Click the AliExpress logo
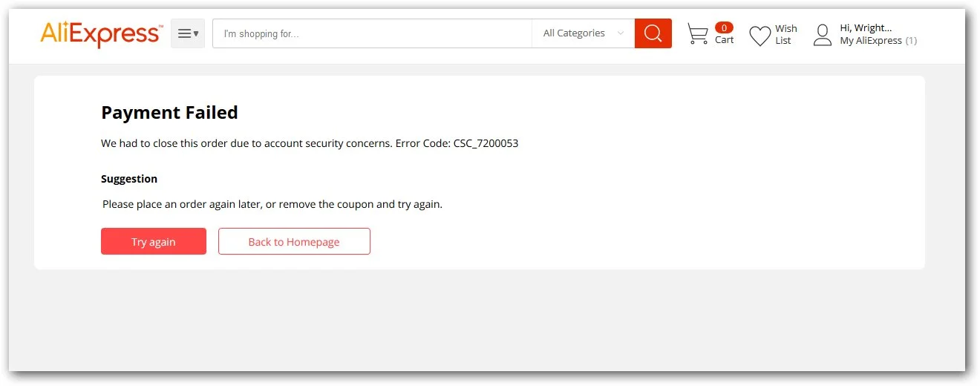The width and height of the screenshot is (980, 386). tap(101, 33)
